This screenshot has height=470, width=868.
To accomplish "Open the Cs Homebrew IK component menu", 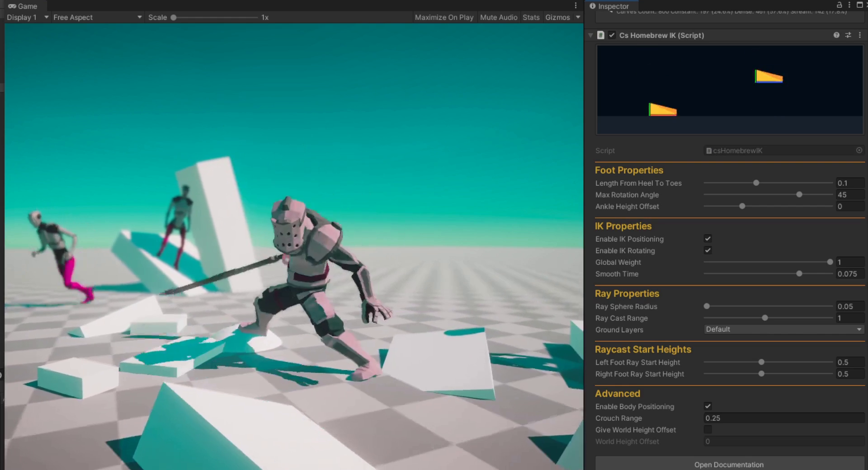I will [860, 35].
